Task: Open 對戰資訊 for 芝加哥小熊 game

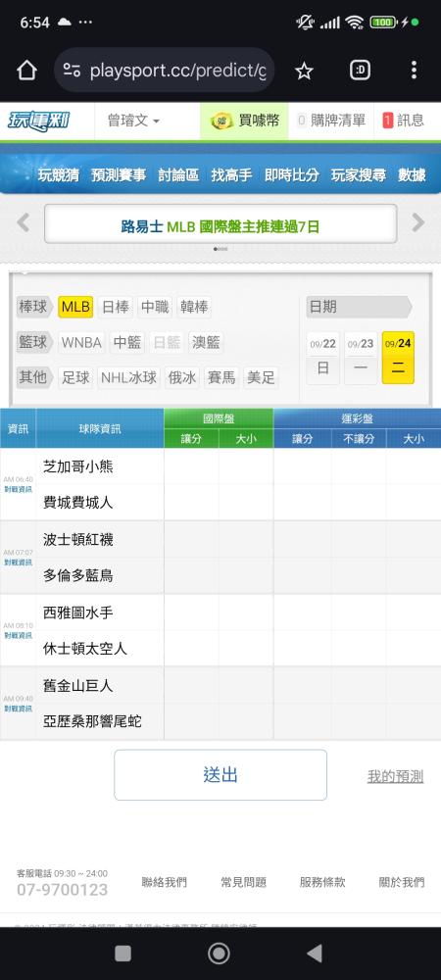Action: coord(18,489)
